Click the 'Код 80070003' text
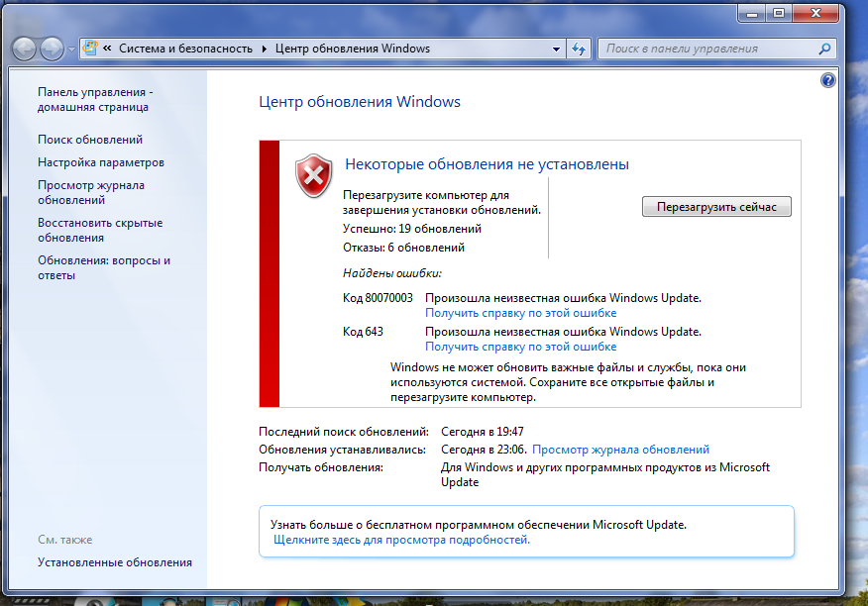This screenshot has height=606, width=868. [378, 298]
